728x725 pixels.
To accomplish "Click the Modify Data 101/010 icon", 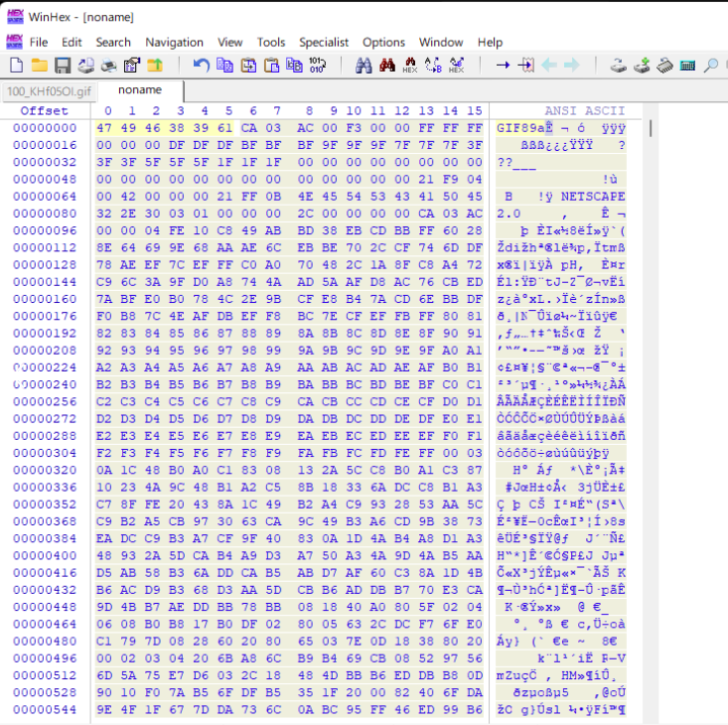I will coord(318,66).
